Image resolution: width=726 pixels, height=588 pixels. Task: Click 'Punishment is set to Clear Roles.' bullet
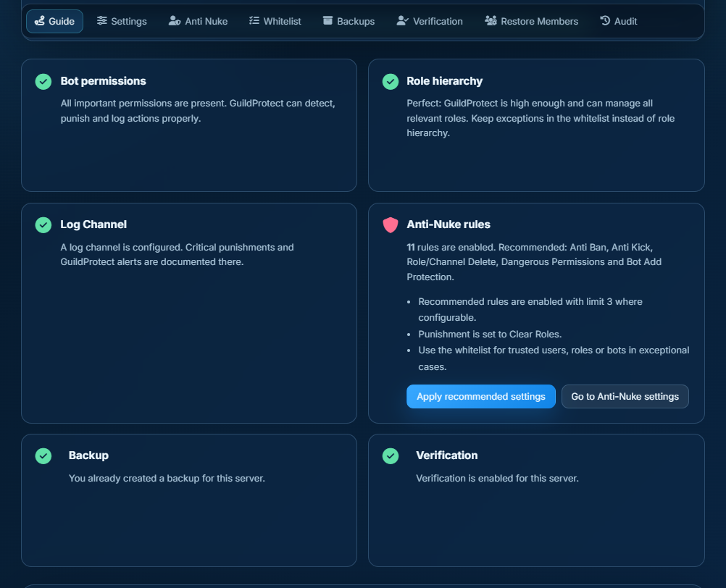coord(490,334)
